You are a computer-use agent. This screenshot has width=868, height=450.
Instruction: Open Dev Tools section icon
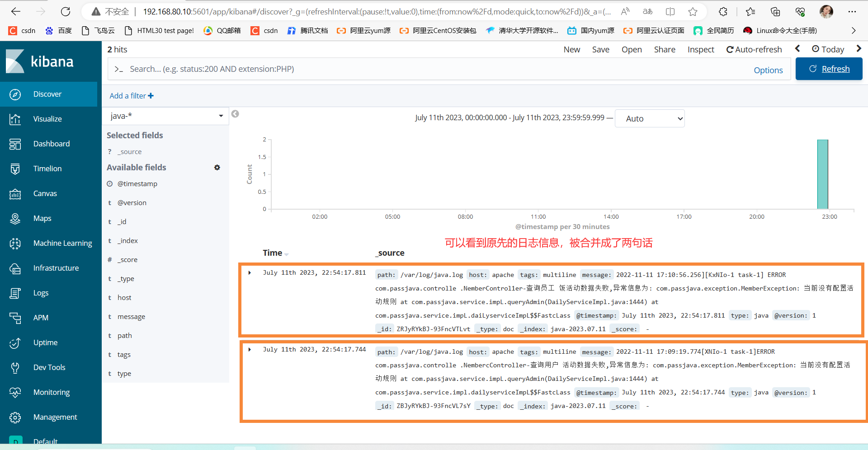15,367
